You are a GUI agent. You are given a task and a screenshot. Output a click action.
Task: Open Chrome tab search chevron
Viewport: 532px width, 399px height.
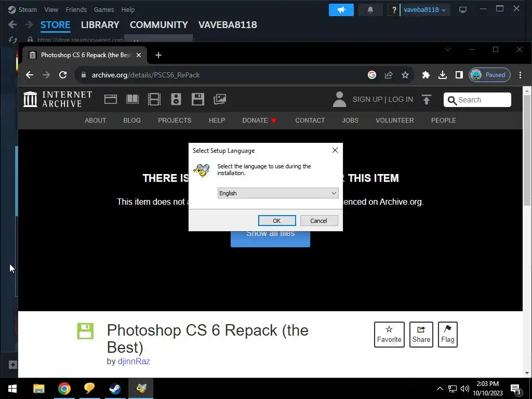click(448, 49)
